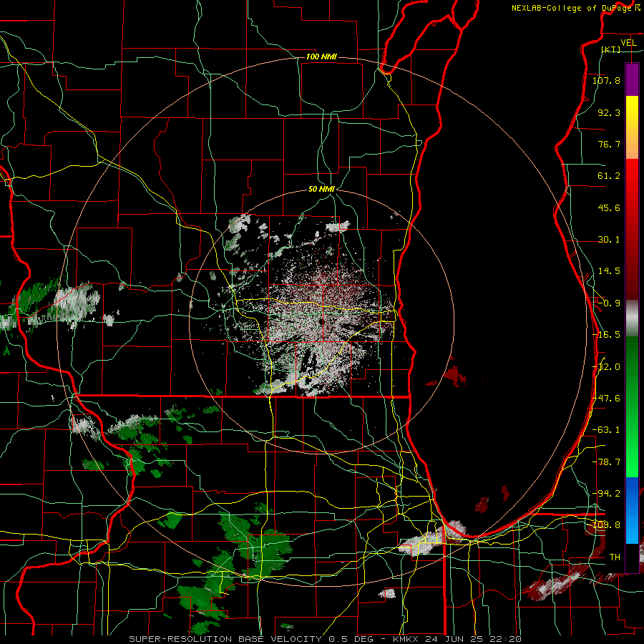
Task: Pick the yellow-orange segment of color bar
Action: coord(632,127)
